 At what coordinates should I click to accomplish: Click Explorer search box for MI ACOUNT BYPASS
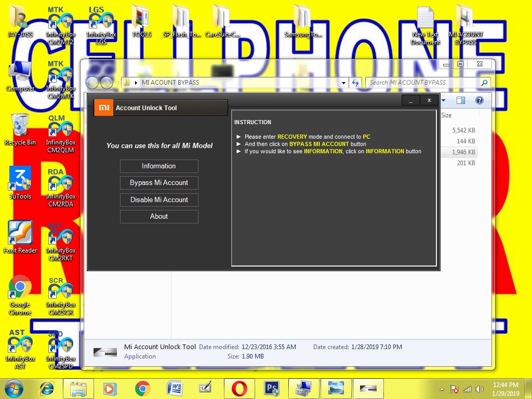[428, 83]
